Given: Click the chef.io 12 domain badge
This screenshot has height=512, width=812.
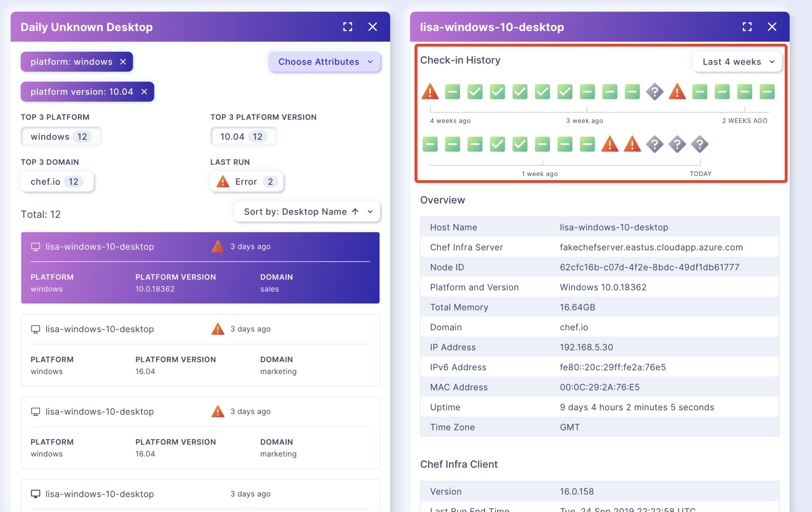Looking at the screenshot, I should click(x=57, y=181).
